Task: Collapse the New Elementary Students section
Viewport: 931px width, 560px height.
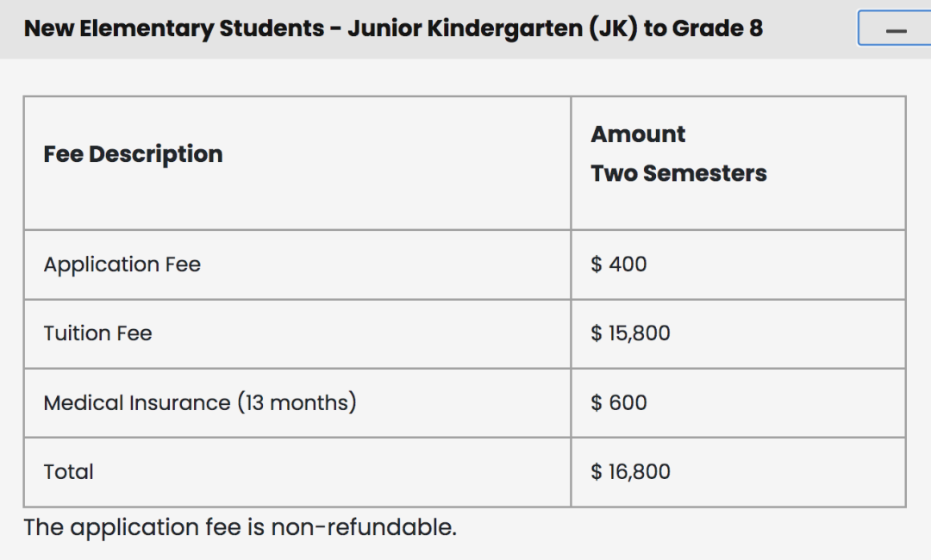Action: pyautogui.click(x=894, y=29)
